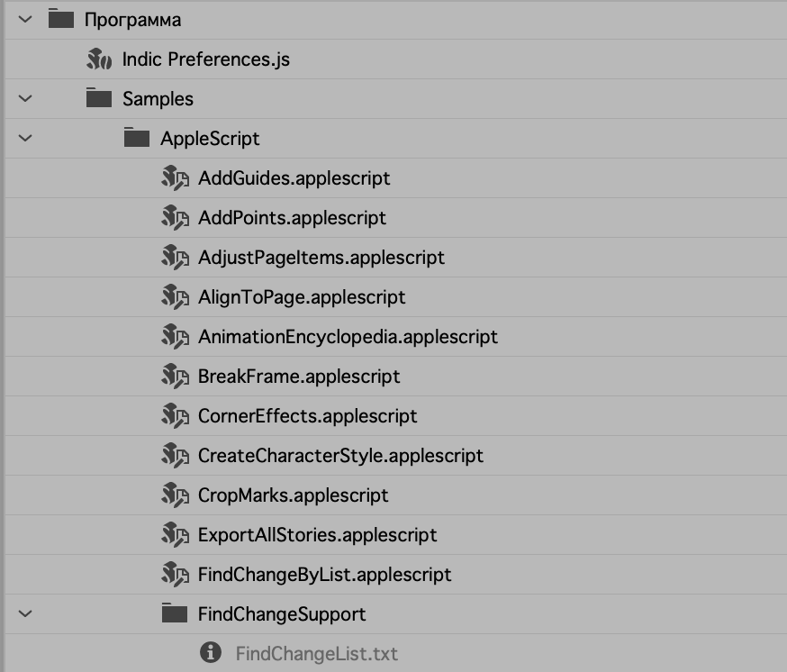This screenshot has height=672, width=787.
Task: Select the FindChangeSupport folder label
Action: pos(282,613)
